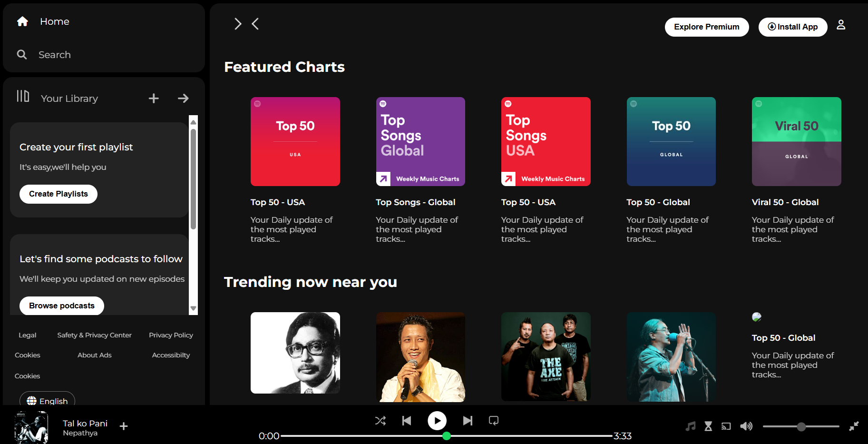The height and width of the screenshot is (444, 868).
Task: Click the play button
Action: coord(437,421)
